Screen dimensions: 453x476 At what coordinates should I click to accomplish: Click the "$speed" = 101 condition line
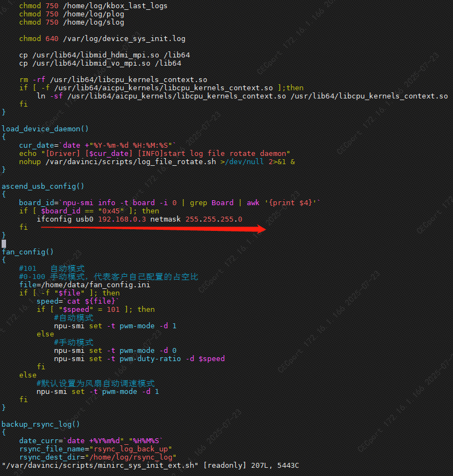[96, 309]
